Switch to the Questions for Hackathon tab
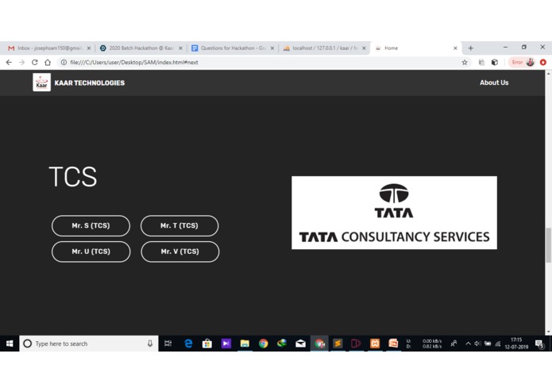The width and height of the screenshot is (552, 392). point(233,48)
